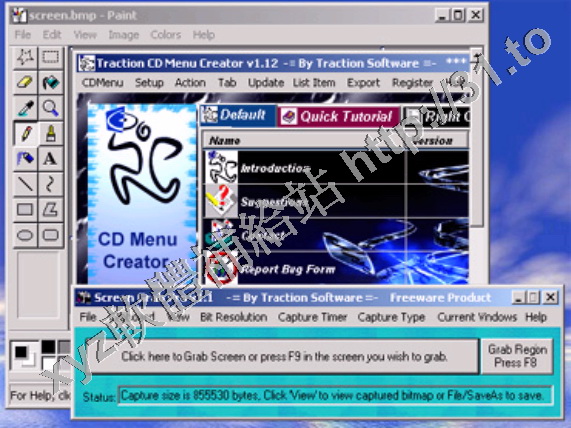The image size is (571, 428).
Task: Choose the Fill With Color bucket tool
Action: point(51,83)
